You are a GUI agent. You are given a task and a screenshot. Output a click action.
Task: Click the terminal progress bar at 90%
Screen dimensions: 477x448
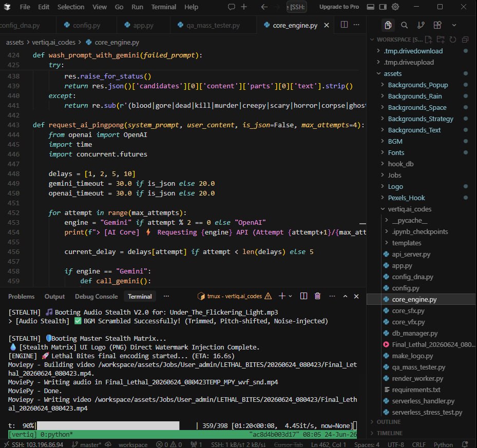tap(108, 425)
